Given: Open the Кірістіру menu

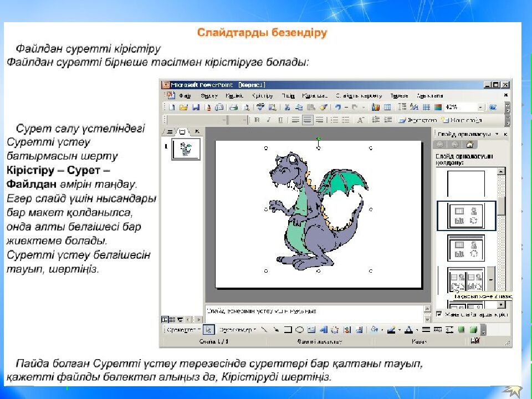Looking at the screenshot, I should pyautogui.click(x=262, y=95).
